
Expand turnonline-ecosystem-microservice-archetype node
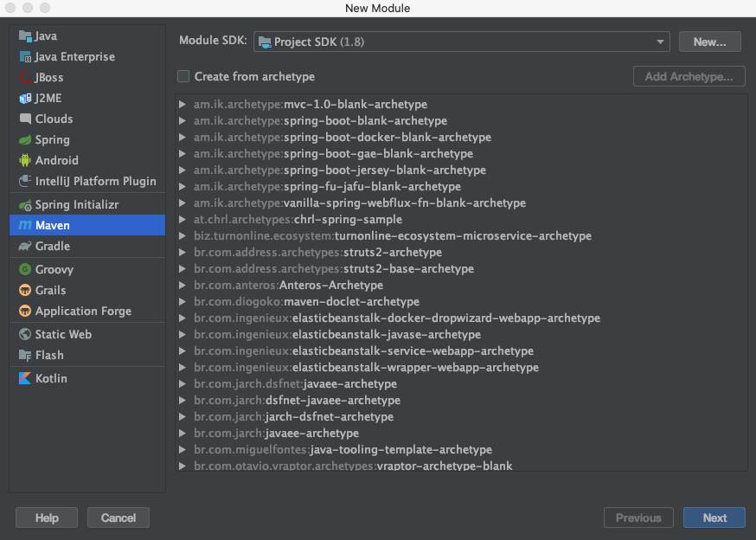(x=183, y=235)
